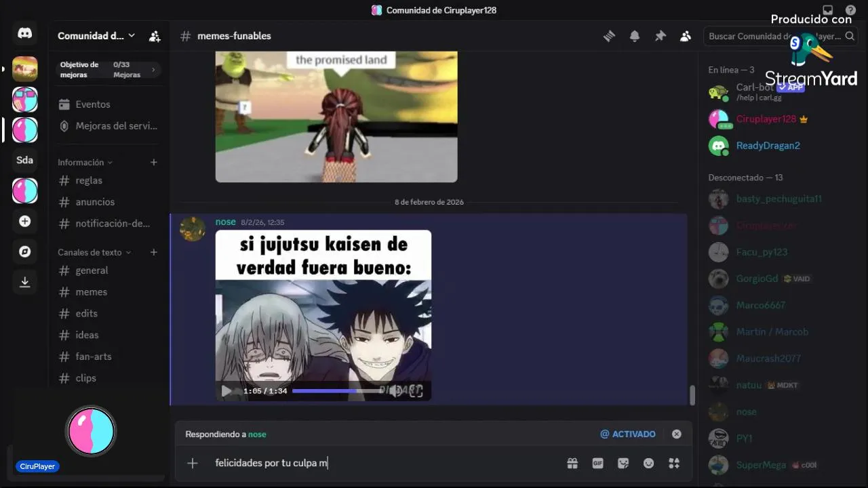Open the Discover servers compass icon

(x=25, y=251)
